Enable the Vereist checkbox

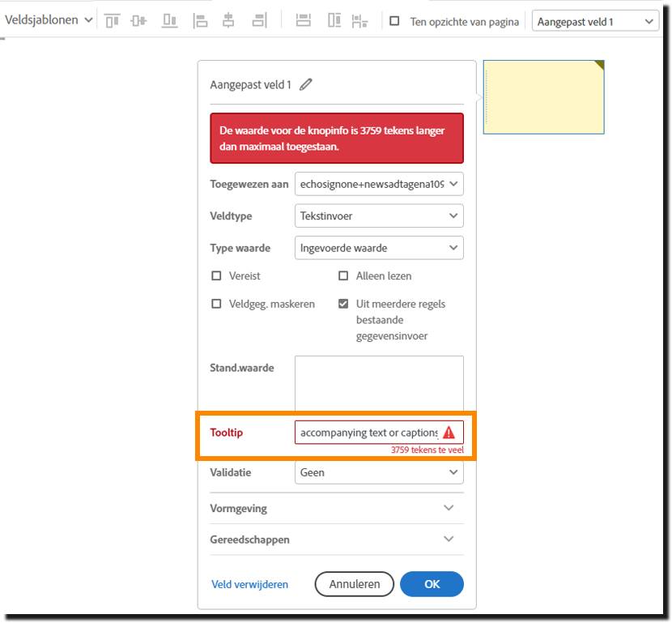(216, 275)
